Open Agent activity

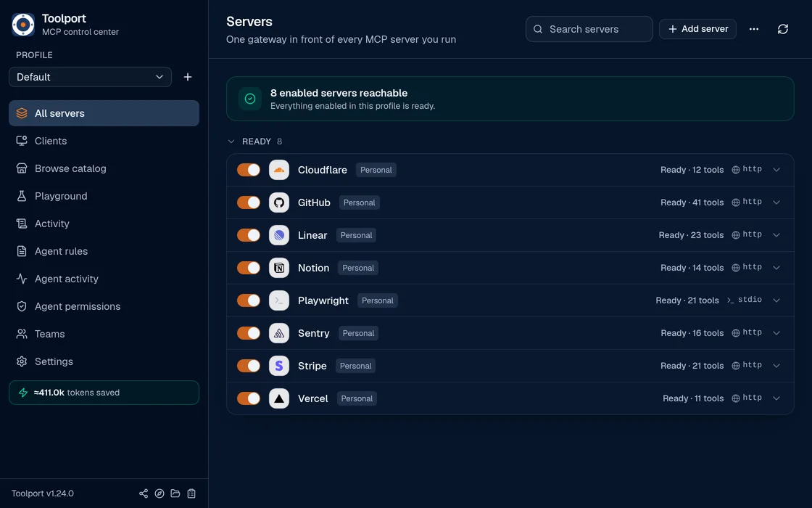[x=104, y=279]
